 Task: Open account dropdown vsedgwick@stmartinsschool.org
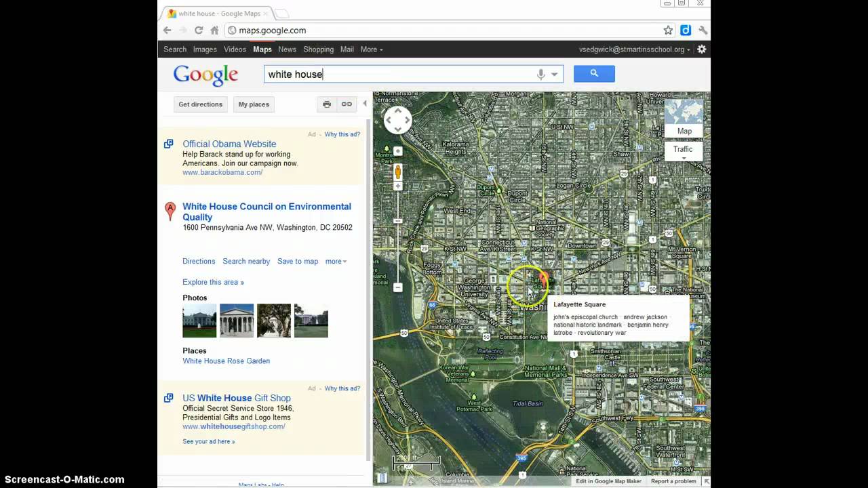pos(635,49)
